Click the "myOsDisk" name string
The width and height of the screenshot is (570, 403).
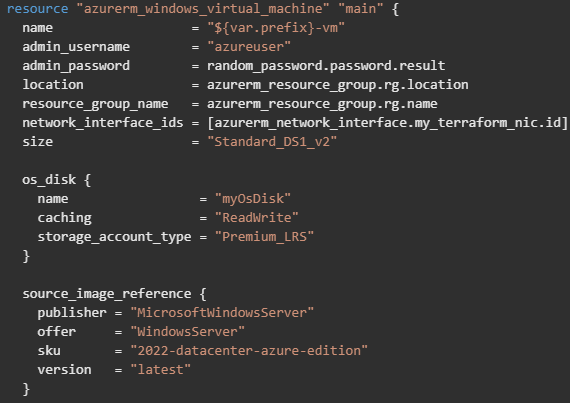(x=253, y=199)
